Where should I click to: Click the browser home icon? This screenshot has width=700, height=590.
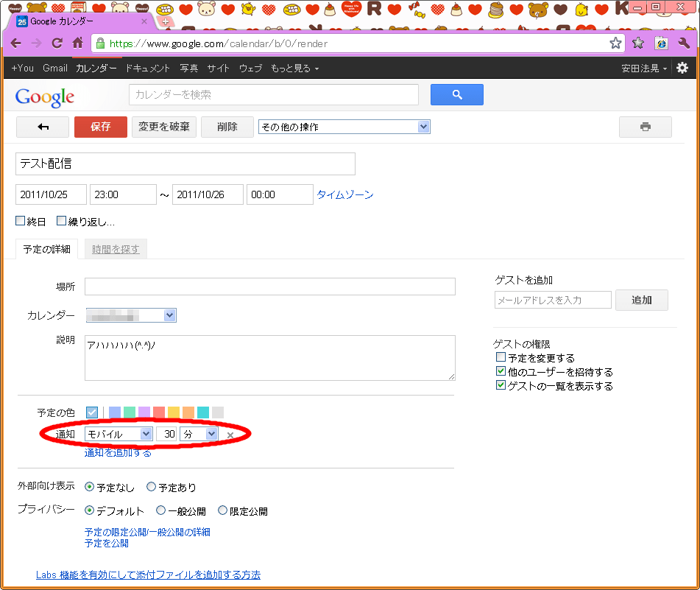[77, 43]
